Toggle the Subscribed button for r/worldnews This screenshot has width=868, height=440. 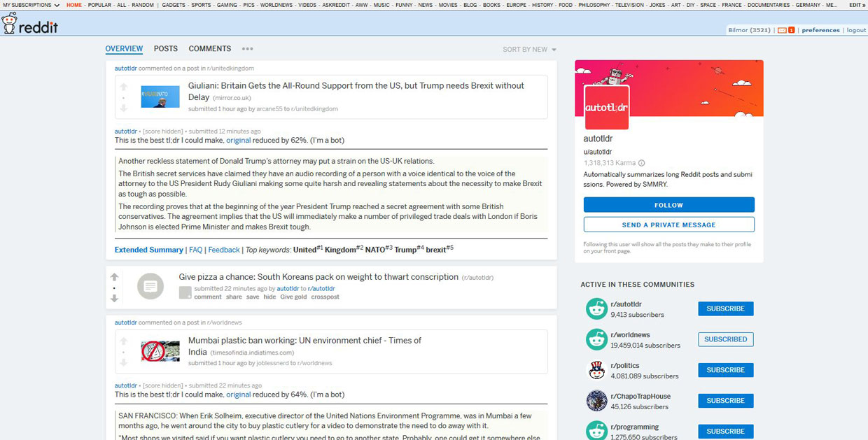725,339
